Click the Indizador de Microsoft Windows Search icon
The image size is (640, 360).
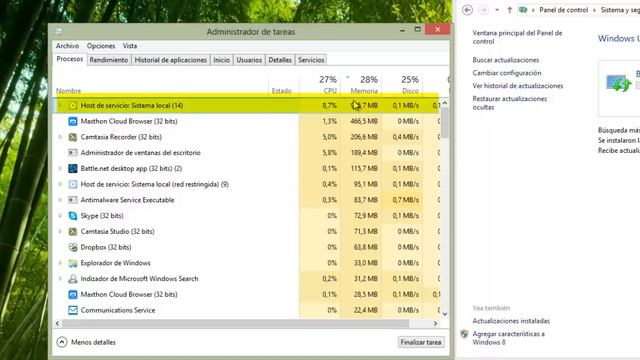[73, 279]
